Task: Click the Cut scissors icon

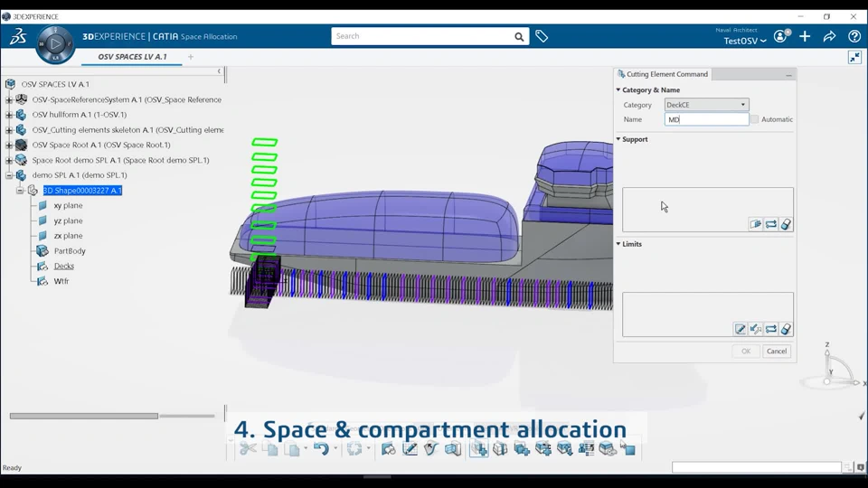Action: pos(248,449)
